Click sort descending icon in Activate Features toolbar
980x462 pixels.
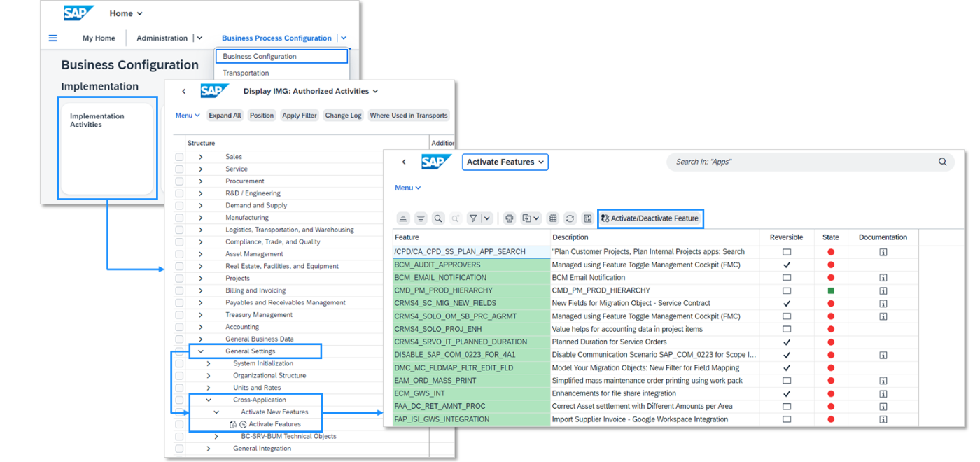[x=421, y=218]
